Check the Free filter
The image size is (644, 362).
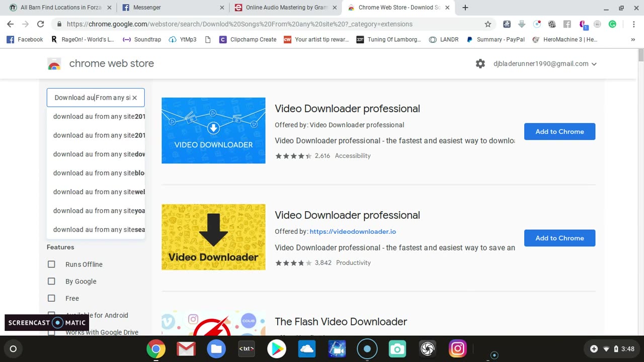51,298
